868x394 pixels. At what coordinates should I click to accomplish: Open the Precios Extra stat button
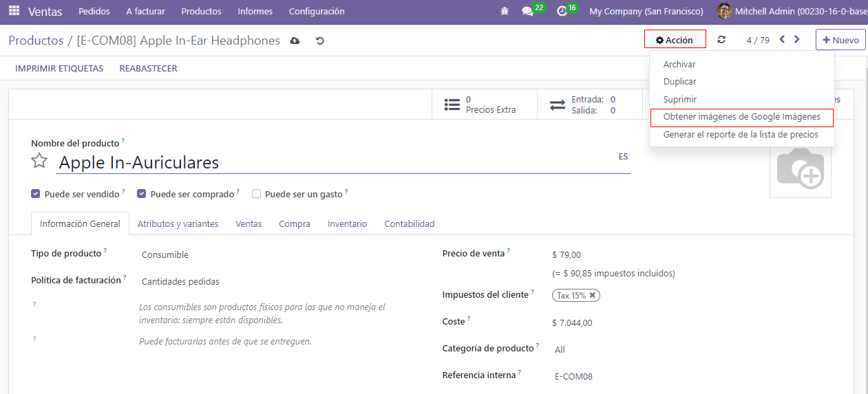point(484,105)
